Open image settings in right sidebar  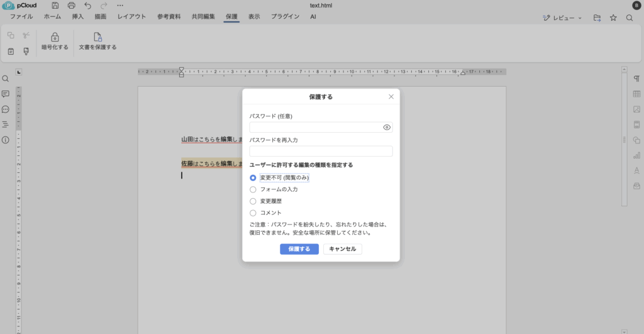tap(636, 109)
